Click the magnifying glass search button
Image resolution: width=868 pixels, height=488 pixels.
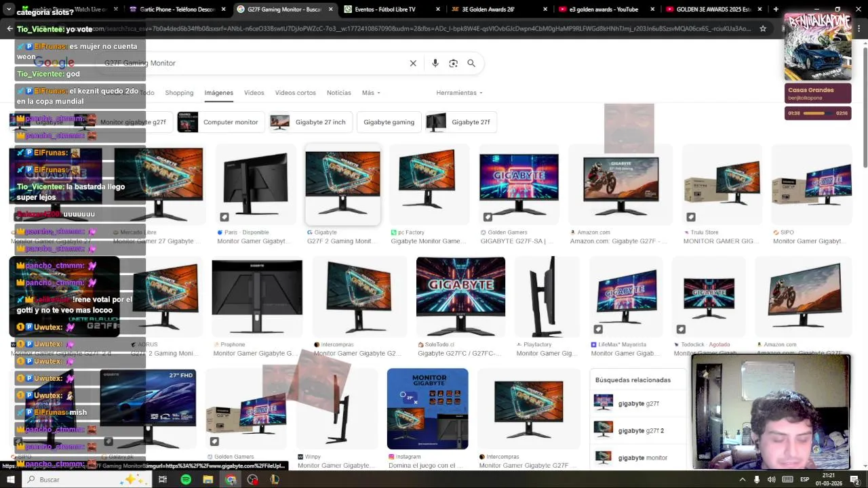pyautogui.click(x=471, y=63)
